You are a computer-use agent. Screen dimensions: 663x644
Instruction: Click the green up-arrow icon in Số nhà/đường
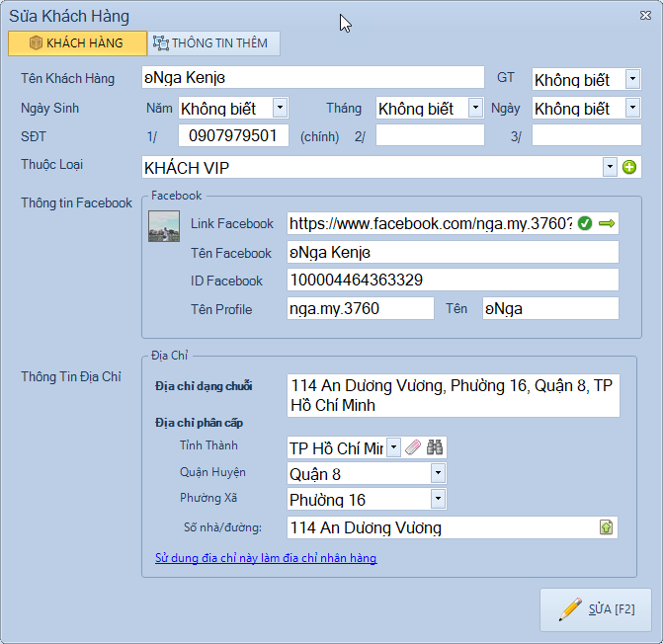click(606, 527)
